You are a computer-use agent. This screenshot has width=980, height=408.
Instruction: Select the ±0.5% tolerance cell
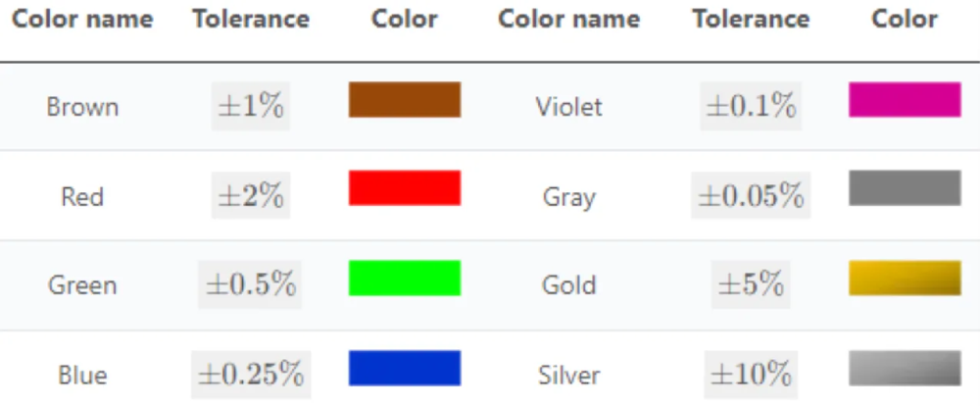coord(251,285)
